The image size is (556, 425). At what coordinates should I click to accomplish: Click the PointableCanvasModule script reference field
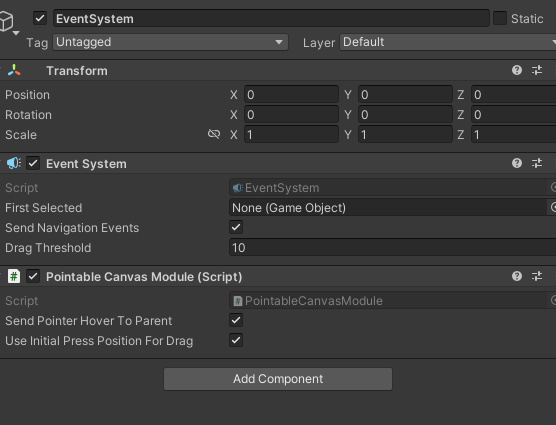tap(388, 301)
